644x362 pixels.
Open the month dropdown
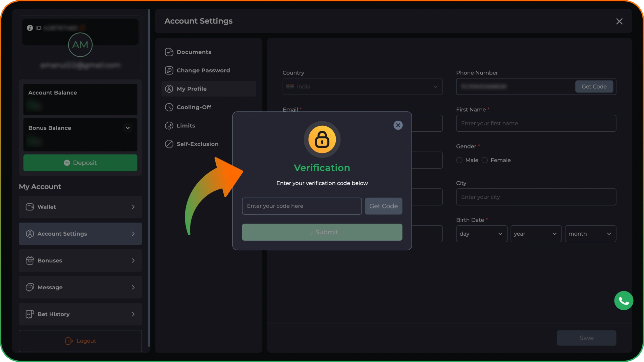(590, 234)
